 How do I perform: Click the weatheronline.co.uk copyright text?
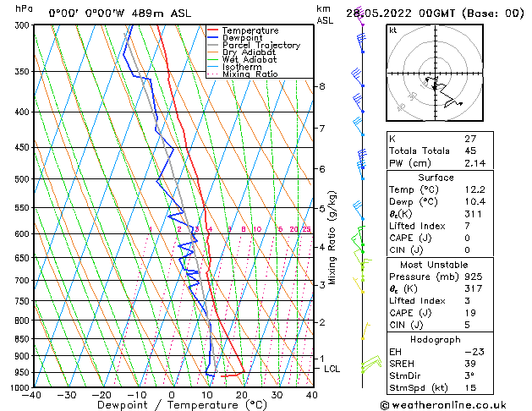(x=443, y=405)
